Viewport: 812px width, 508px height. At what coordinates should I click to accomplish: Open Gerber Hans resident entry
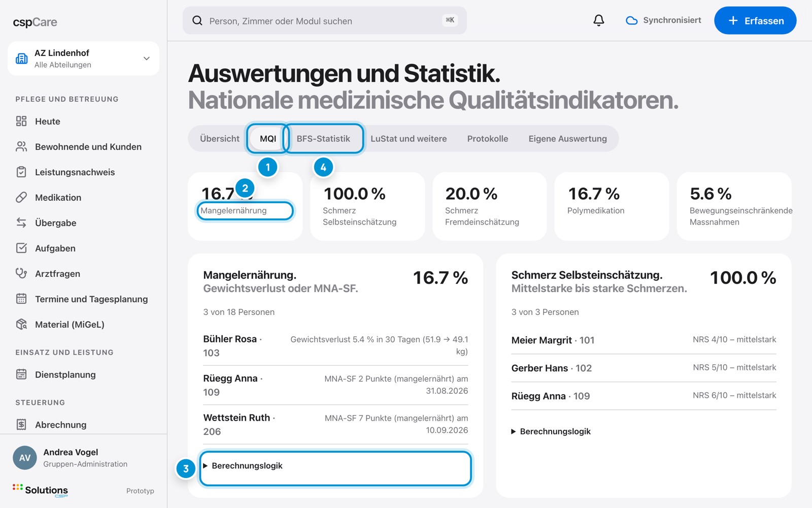tap(644, 368)
